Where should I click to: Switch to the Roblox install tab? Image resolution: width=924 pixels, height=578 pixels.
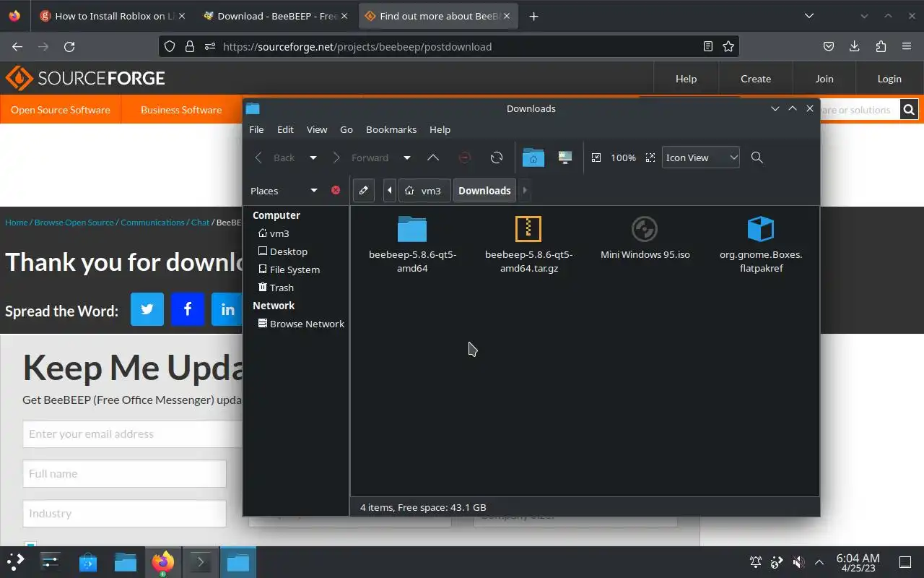pyautogui.click(x=113, y=16)
